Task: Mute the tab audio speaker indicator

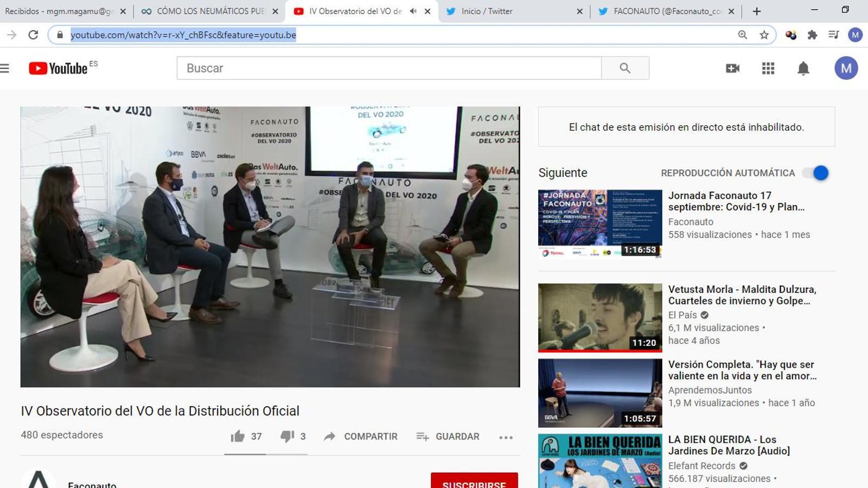Action: click(x=413, y=11)
